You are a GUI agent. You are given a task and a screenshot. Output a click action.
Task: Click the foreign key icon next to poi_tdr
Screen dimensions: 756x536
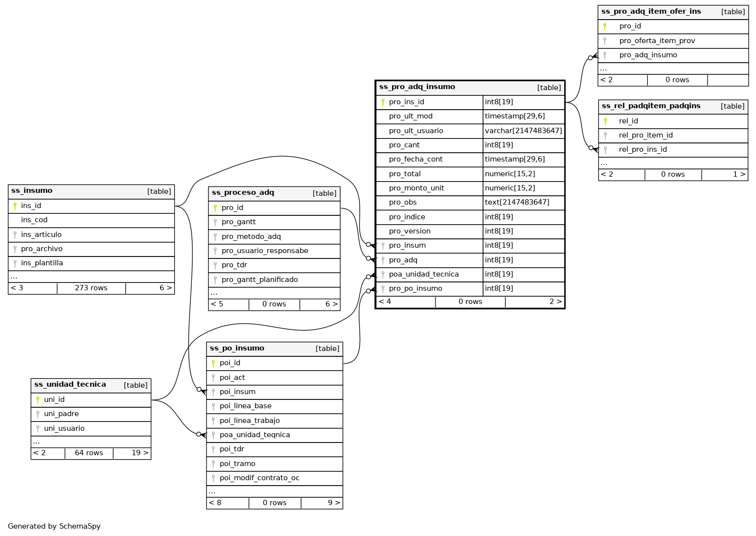(x=213, y=449)
